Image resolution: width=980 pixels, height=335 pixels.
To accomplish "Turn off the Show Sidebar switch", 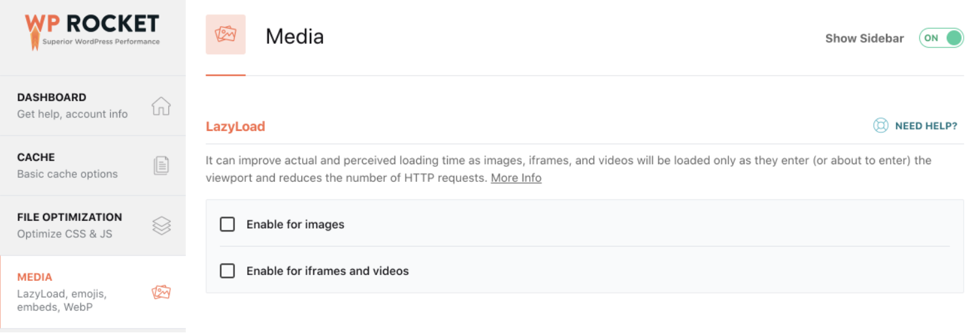I will point(941,38).
